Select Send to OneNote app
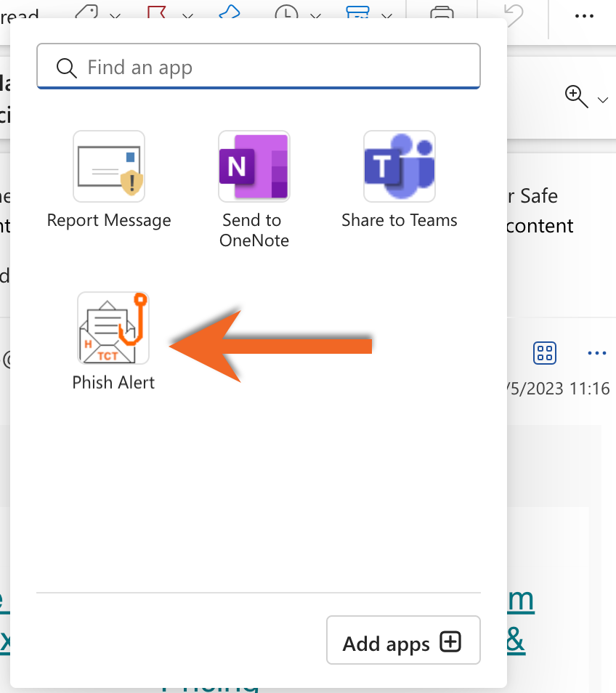This screenshot has height=693, width=616. pos(254,166)
